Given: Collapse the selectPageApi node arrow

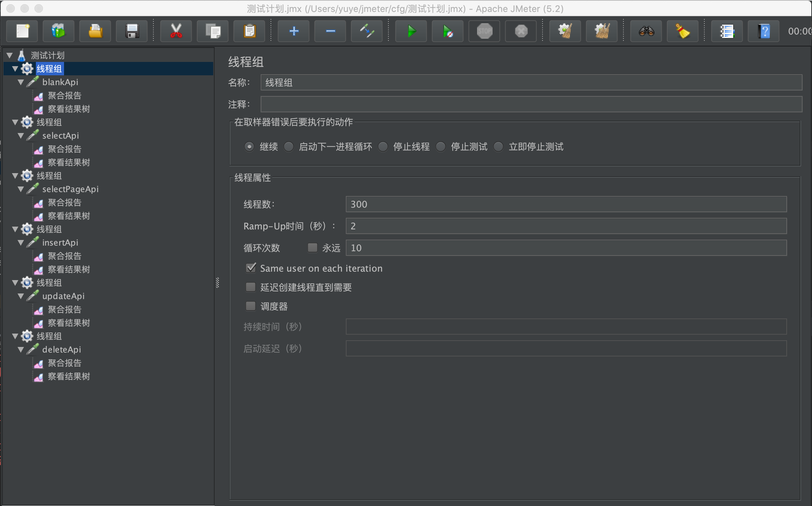Looking at the screenshot, I should pyautogui.click(x=21, y=189).
